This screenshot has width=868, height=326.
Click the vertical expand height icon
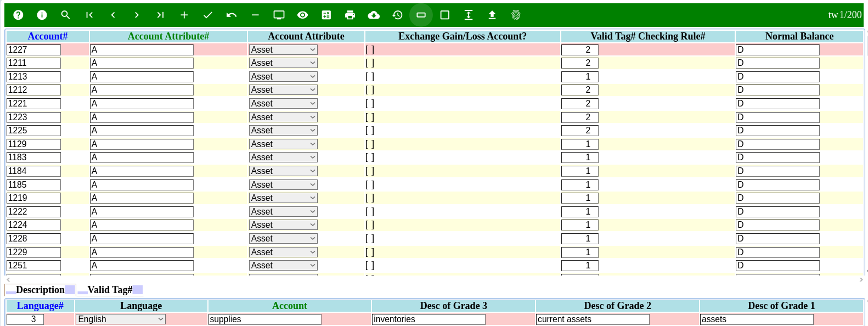tap(469, 15)
